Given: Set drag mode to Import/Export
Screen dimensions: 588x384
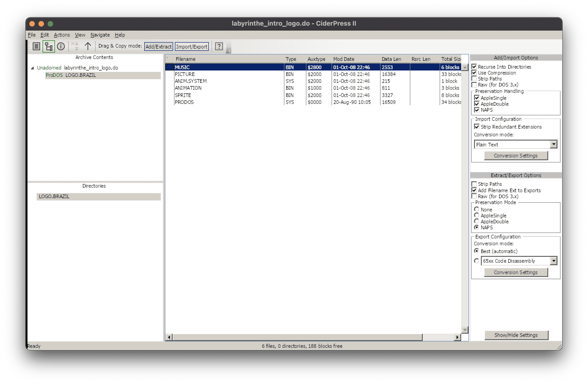Looking at the screenshot, I should tap(192, 46).
